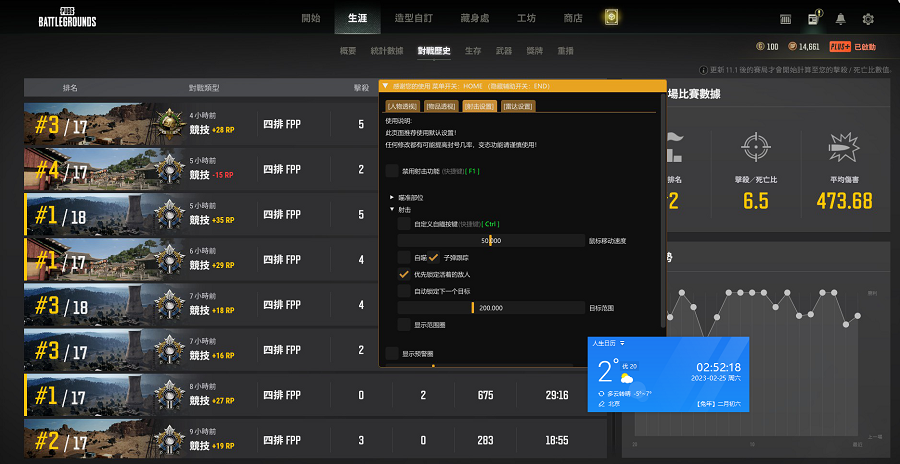Enable the 显示预警圈 checkbox
Image resolution: width=900 pixels, height=464 pixels.
coord(392,354)
